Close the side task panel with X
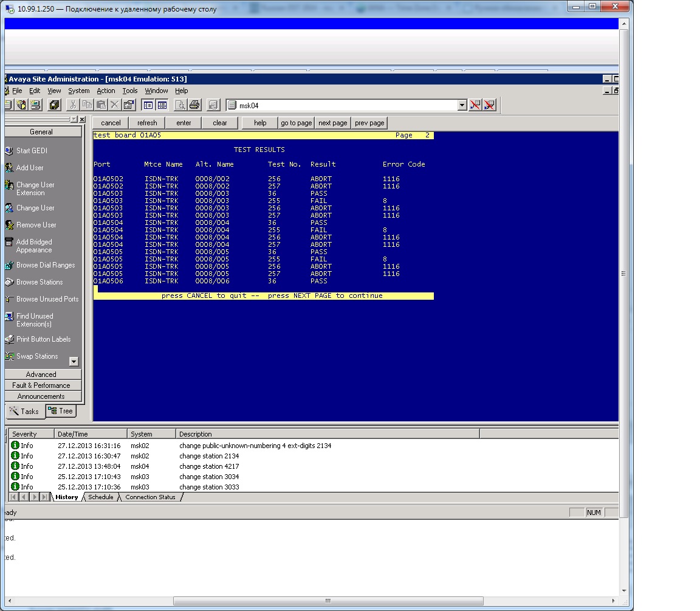This screenshot has height=611, width=700. (82, 119)
